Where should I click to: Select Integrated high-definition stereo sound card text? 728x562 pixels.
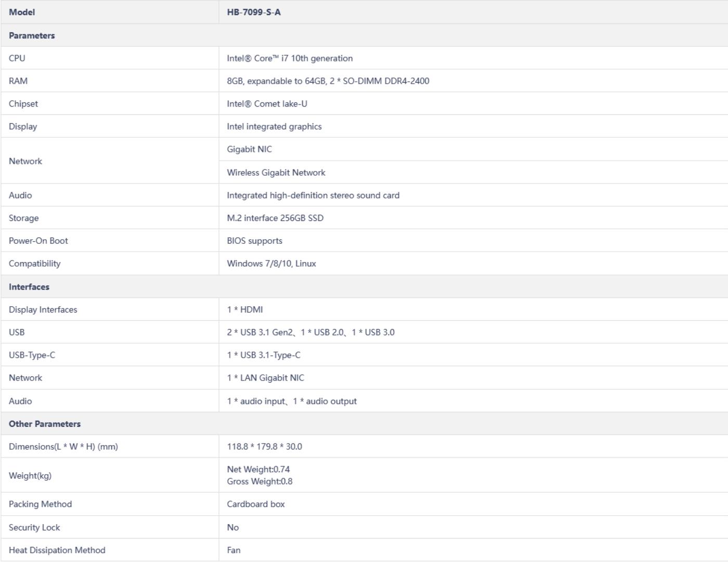coord(313,195)
